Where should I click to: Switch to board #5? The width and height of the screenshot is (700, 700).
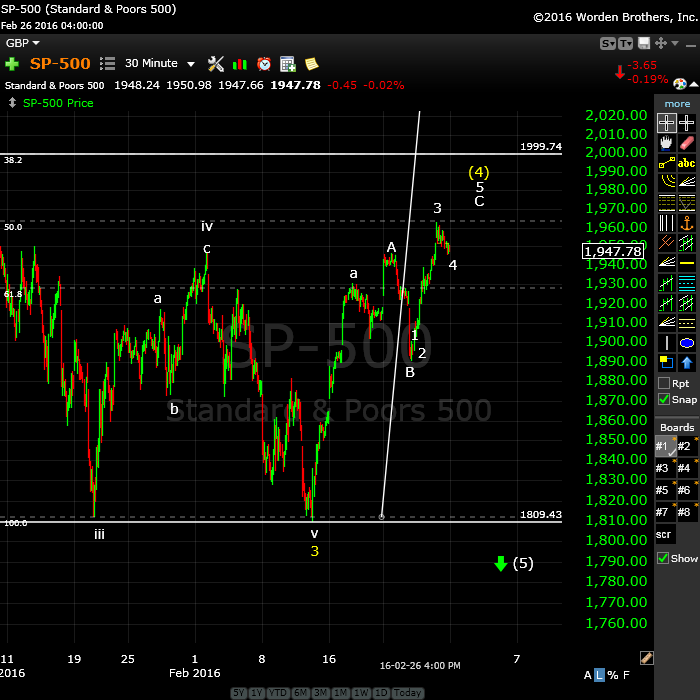665,490
